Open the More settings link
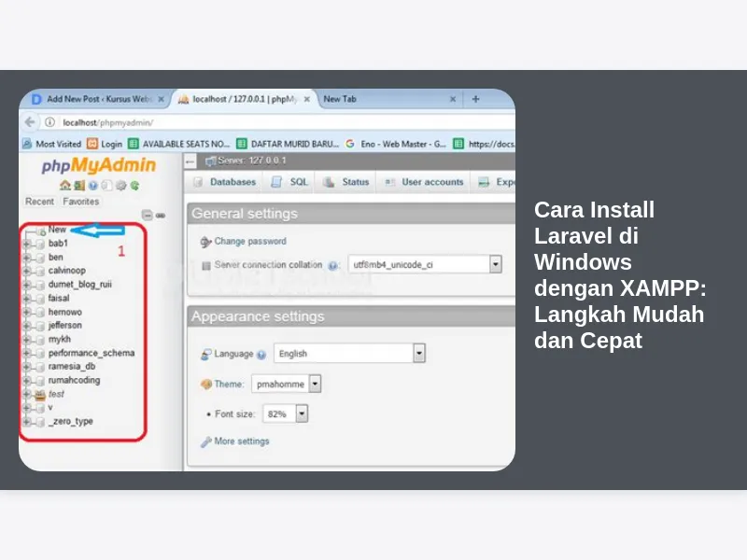The height and width of the screenshot is (560, 747). point(242,441)
